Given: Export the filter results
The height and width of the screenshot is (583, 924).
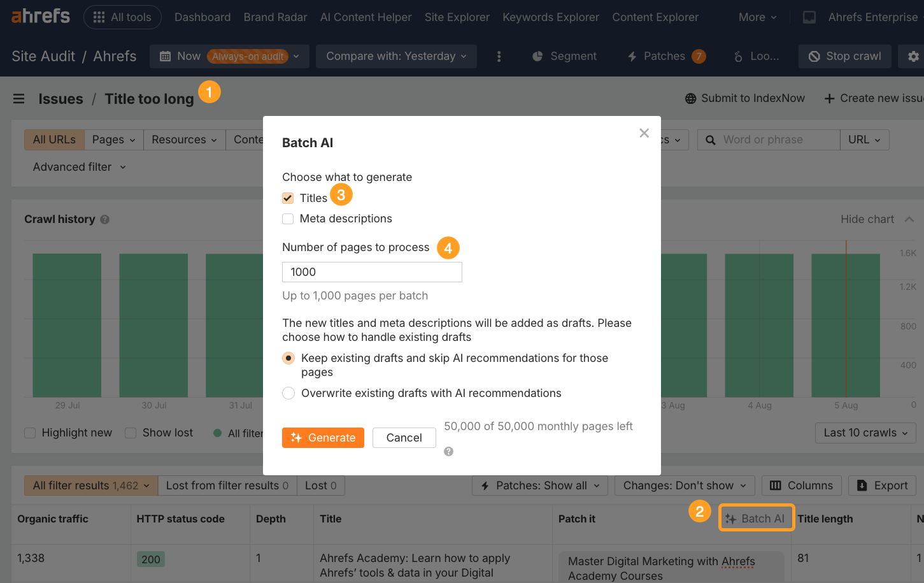Looking at the screenshot, I should 882,486.
